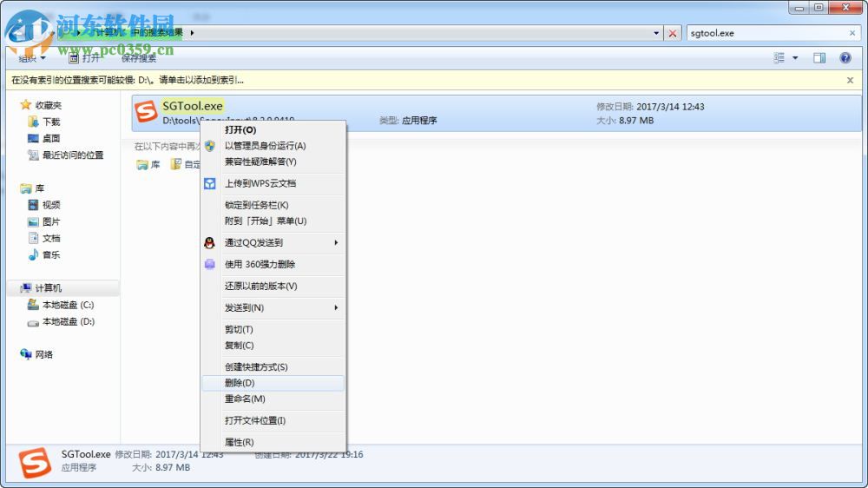Click the 修改日期 2017/3/14 12:43 result text
The height and width of the screenshot is (488, 868).
pos(650,106)
